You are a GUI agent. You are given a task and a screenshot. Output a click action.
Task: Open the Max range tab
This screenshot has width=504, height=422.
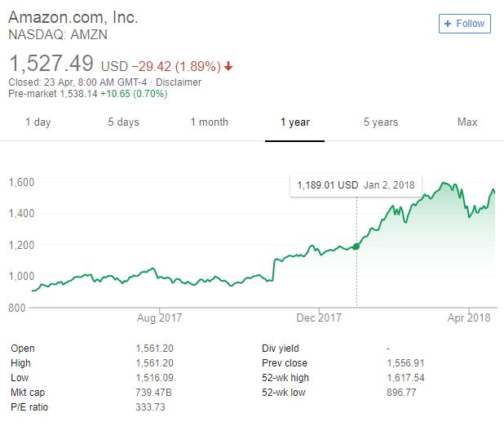467,122
